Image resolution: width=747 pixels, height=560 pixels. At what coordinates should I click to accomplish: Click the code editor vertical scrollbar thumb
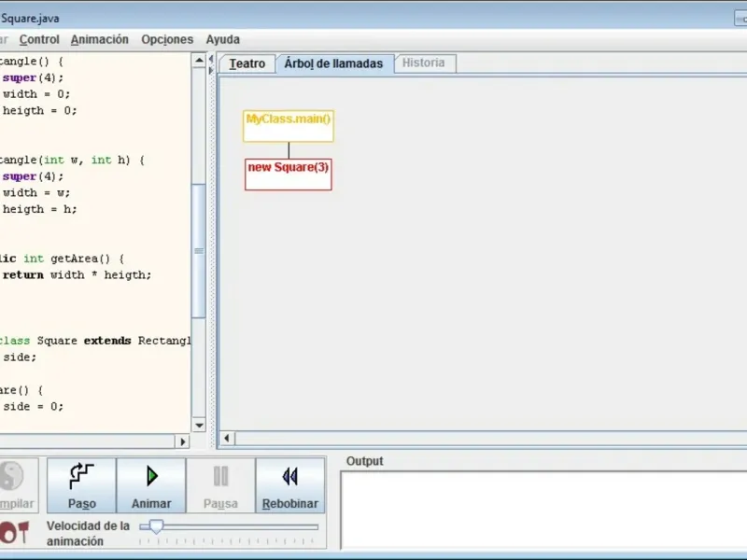pyautogui.click(x=199, y=251)
